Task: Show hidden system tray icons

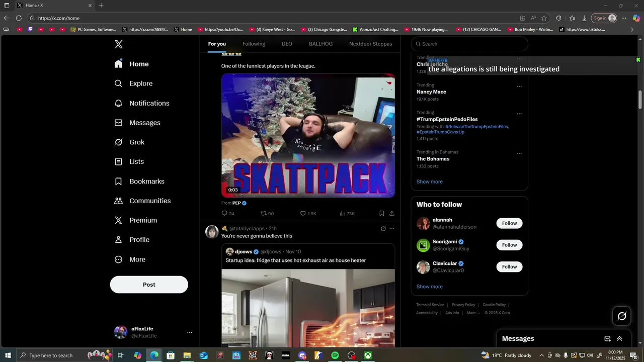Action: coord(541,355)
